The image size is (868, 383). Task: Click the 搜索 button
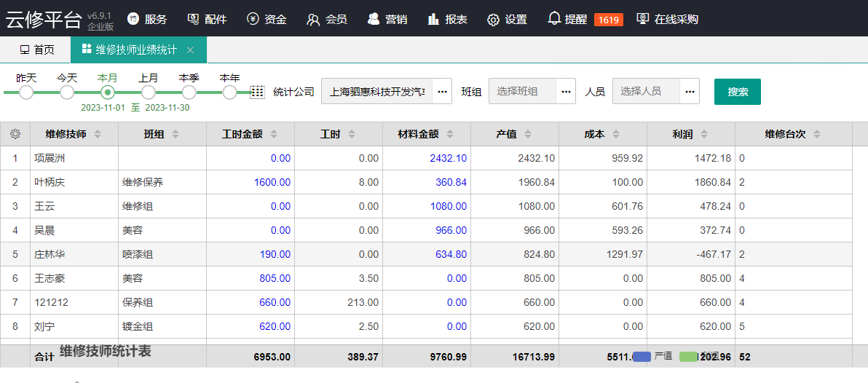point(737,92)
